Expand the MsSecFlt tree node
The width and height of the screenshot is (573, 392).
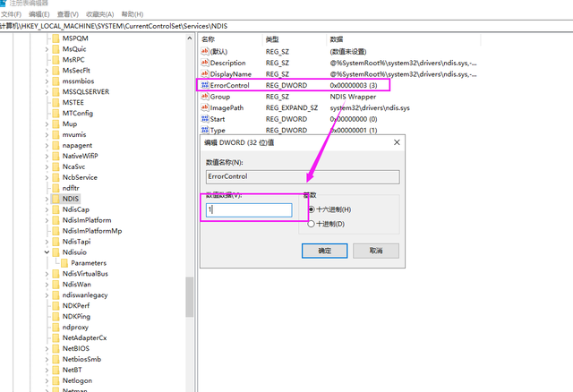point(47,71)
